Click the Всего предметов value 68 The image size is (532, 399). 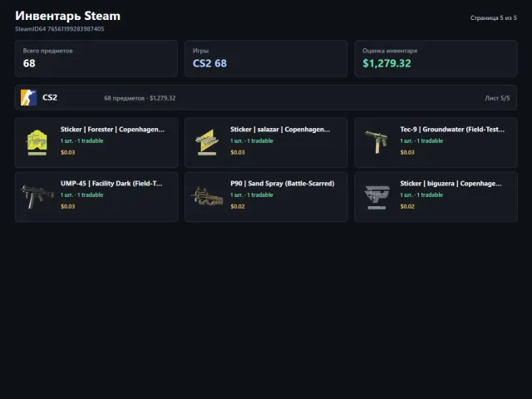[x=29, y=63]
